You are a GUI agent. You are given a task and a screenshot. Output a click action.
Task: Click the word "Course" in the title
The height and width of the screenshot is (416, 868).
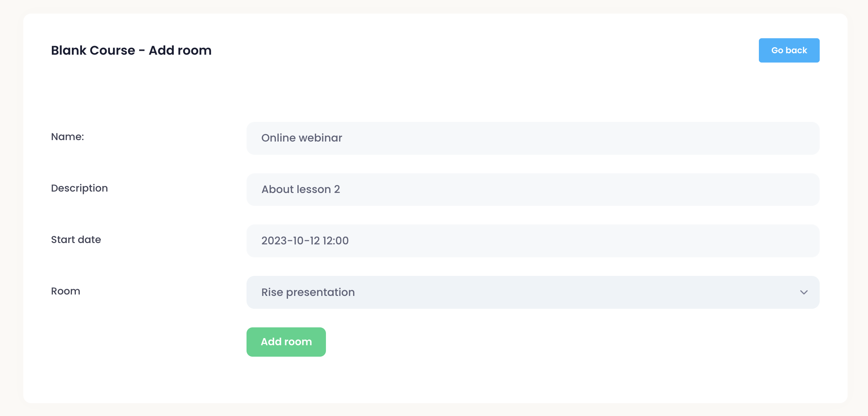coord(113,50)
